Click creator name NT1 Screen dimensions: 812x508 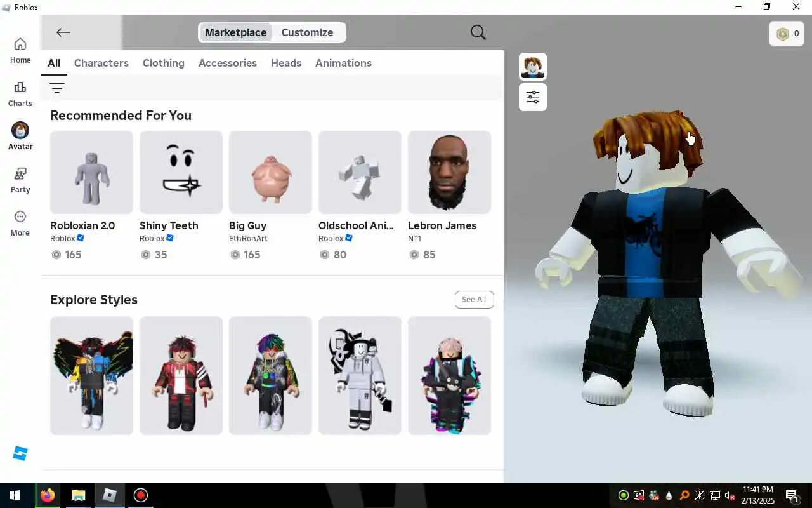(x=414, y=239)
